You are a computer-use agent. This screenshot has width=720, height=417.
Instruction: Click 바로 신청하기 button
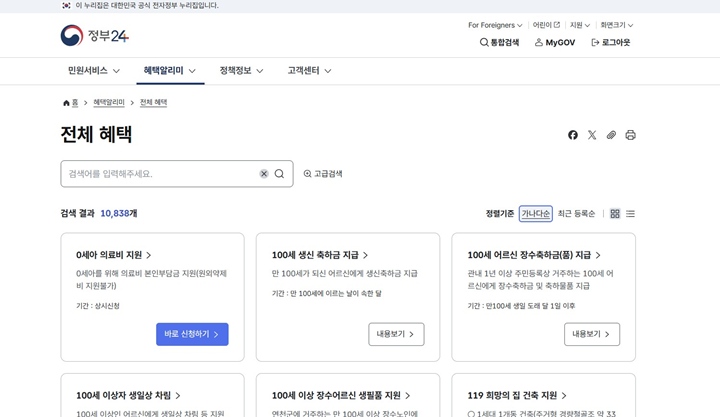click(x=192, y=334)
